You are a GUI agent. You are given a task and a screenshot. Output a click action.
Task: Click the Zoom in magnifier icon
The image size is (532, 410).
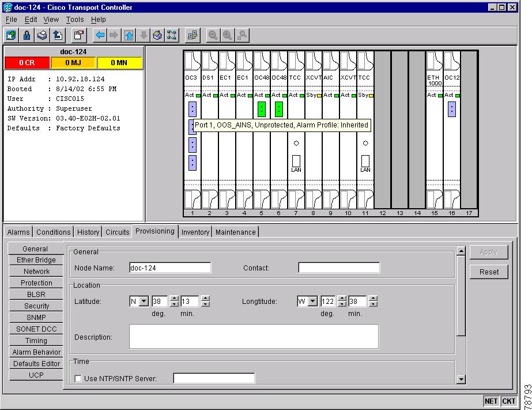(227, 35)
